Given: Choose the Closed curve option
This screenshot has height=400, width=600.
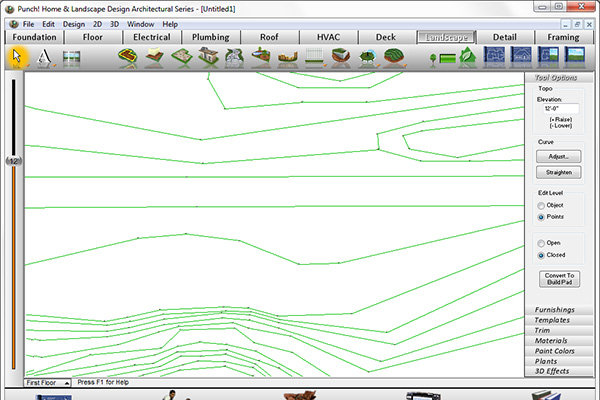Looking at the screenshot, I should 541,255.
